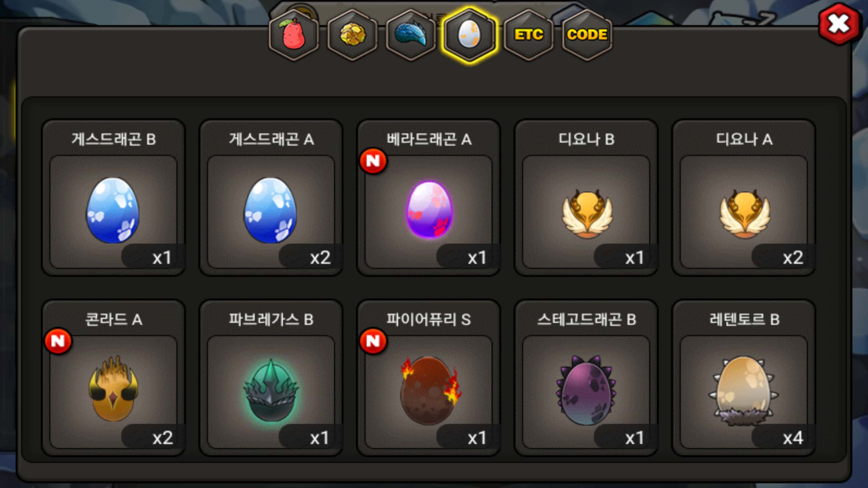This screenshot has height=488, width=868.
Task: Open the red fruit food tab
Action: pos(294,35)
